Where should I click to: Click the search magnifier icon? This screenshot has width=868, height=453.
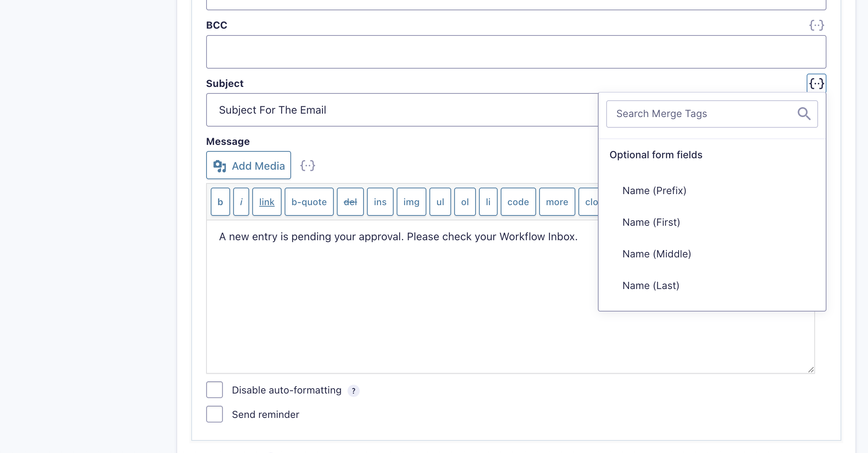click(804, 114)
